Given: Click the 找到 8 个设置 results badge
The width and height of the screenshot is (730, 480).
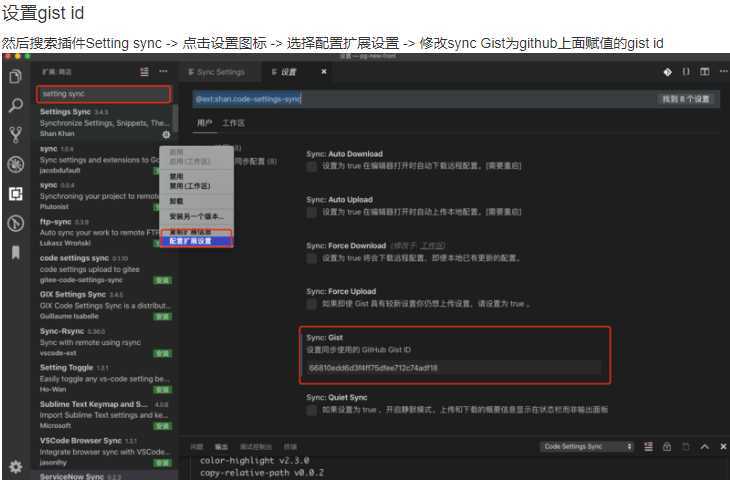Looking at the screenshot, I should click(x=685, y=99).
